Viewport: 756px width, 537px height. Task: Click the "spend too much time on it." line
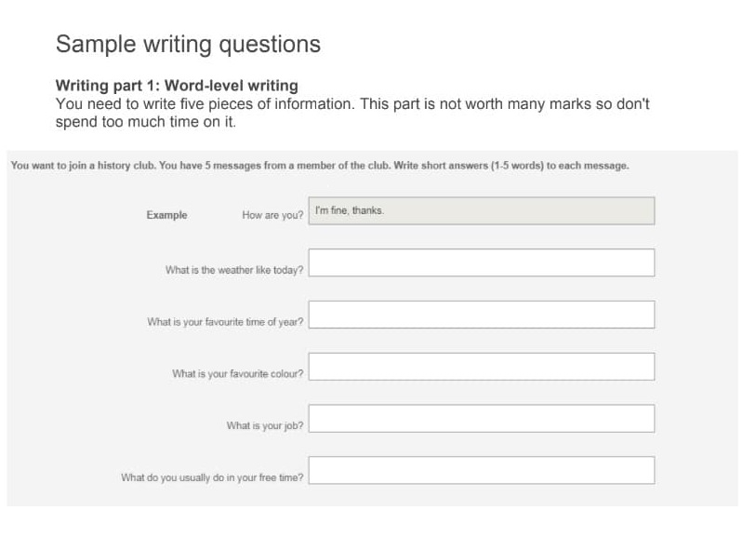[146, 122]
